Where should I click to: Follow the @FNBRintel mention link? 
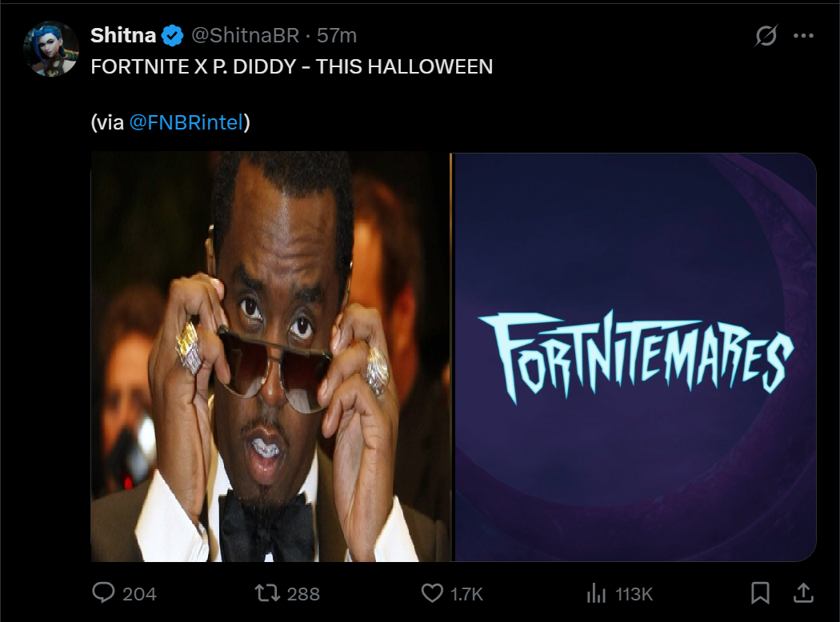pyautogui.click(x=186, y=122)
